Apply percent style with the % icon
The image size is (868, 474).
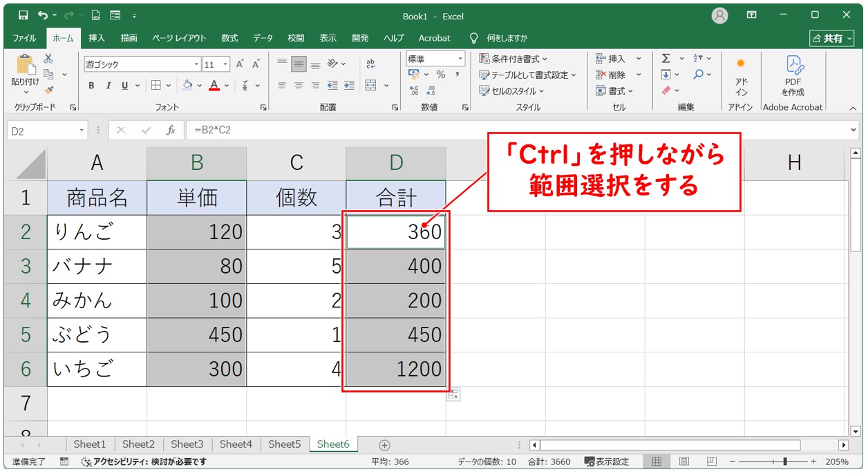440,75
